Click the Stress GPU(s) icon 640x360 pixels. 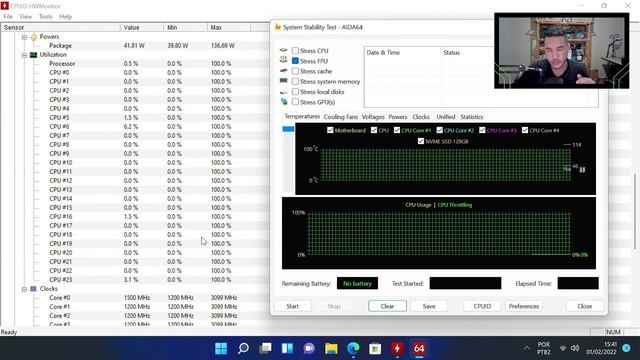pos(284,102)
